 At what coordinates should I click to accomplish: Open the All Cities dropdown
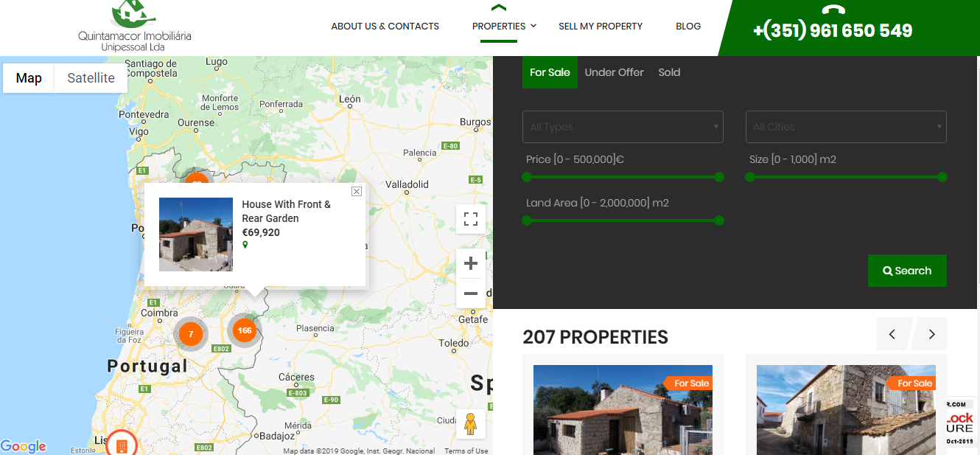[x=846, y=127]
